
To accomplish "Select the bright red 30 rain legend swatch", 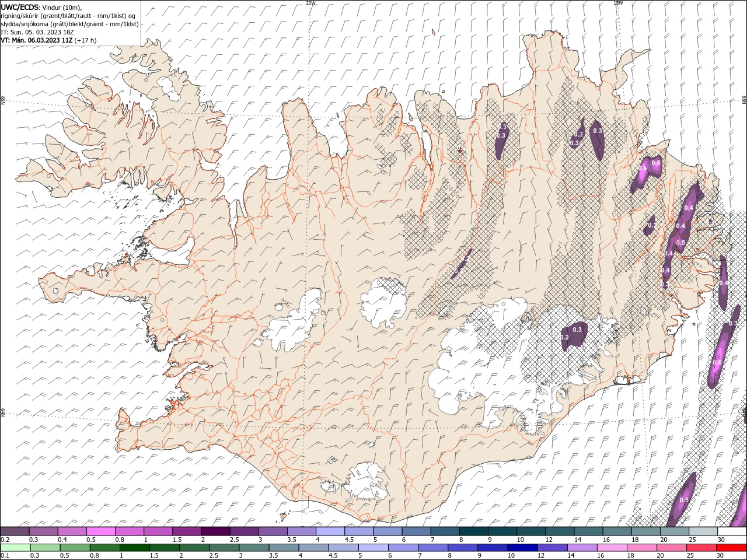I will (x=731, y=547).
